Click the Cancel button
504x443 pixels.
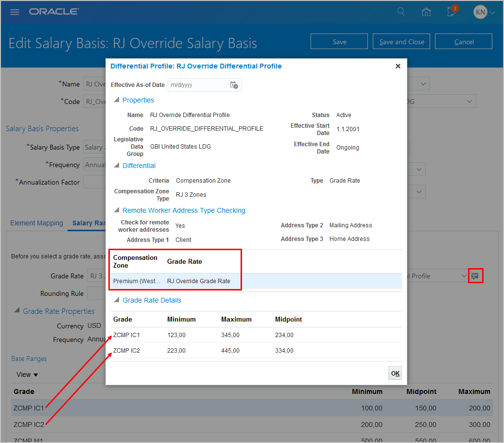pos(464,42)
